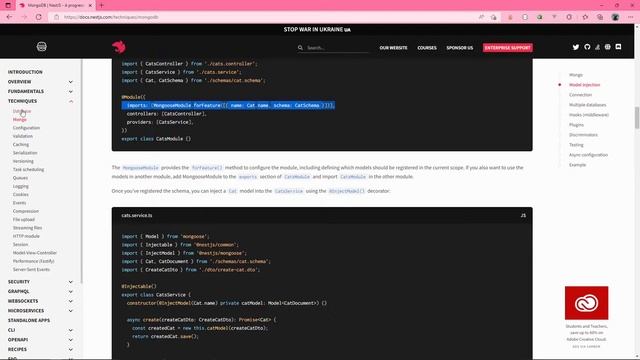Open Session in Techniques list
Viewport: 640px width, 360px height.
tap(20, 244)
